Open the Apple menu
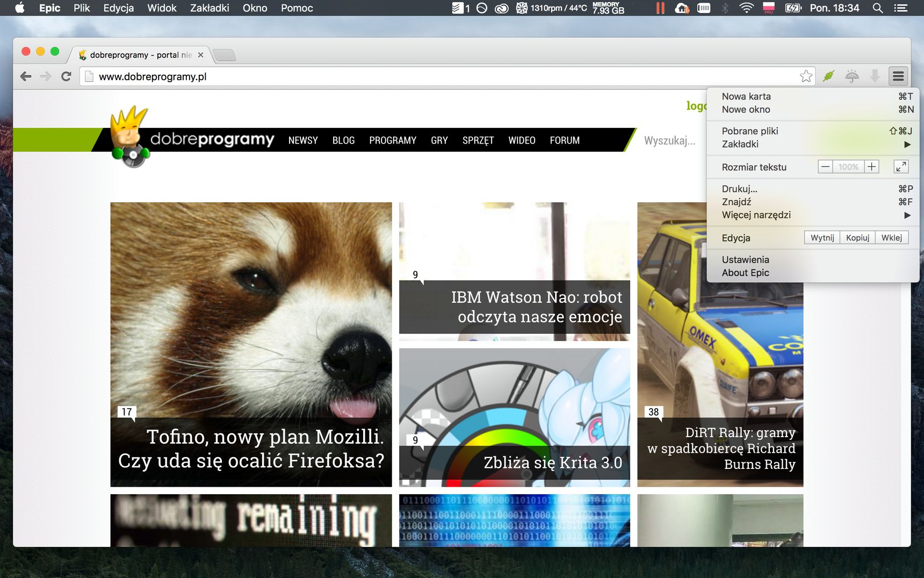This screenshot has height=578, width=924. click(x=19, y=8)
